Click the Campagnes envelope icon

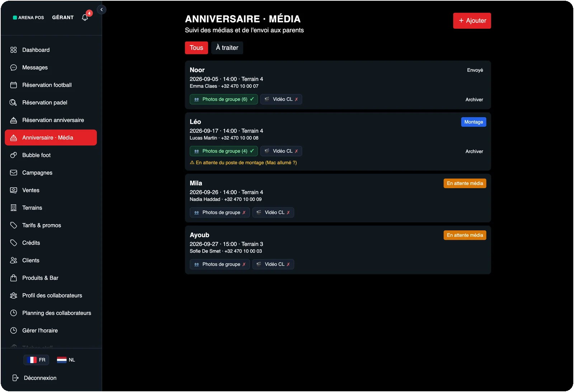click(14, 173)
